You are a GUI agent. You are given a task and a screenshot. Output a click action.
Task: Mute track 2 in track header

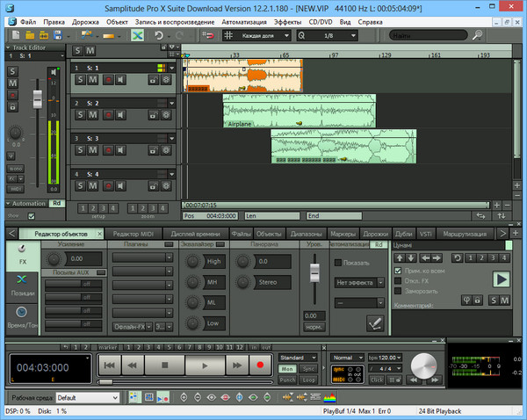pos(93,115)
